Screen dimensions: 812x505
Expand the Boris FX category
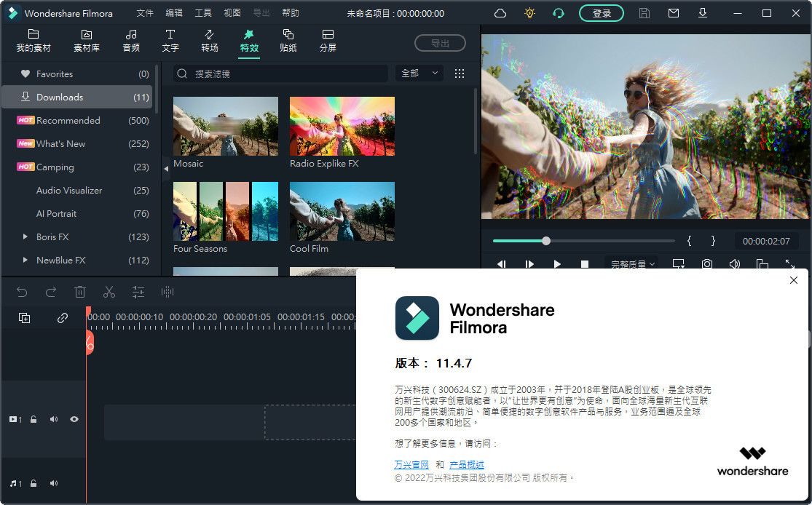(x=25, y=237)
